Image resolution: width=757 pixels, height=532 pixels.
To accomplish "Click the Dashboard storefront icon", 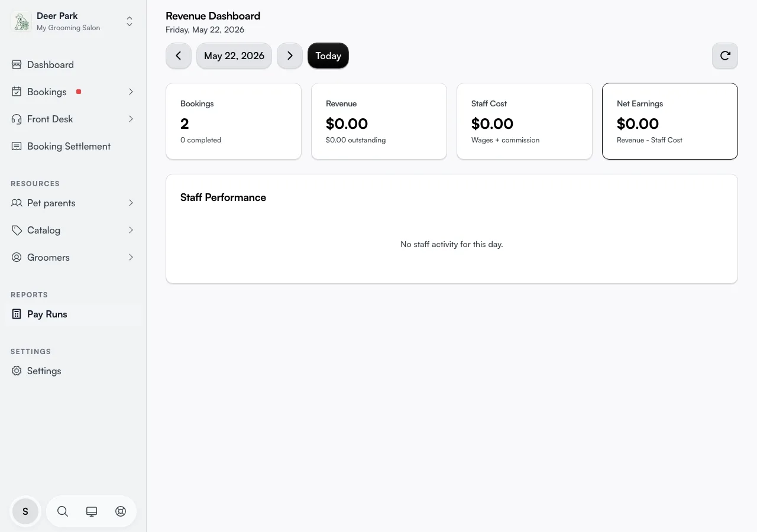I will (x=17, y=64).
